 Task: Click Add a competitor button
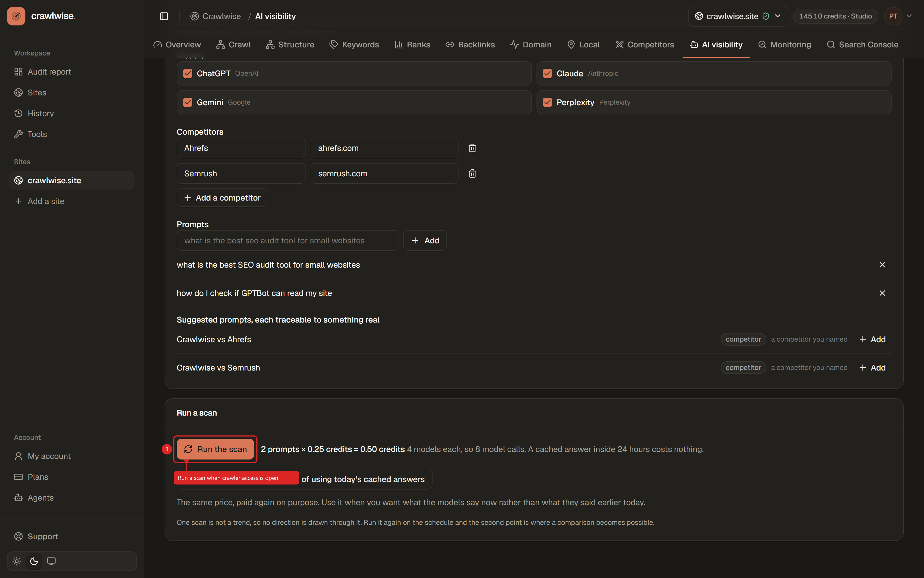pos(222,198)
